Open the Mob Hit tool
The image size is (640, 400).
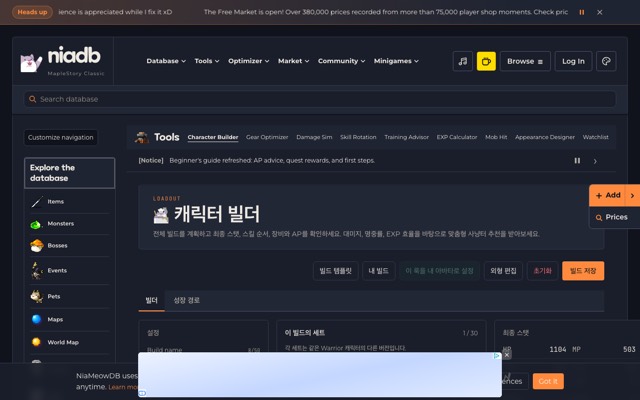point(496,138)
